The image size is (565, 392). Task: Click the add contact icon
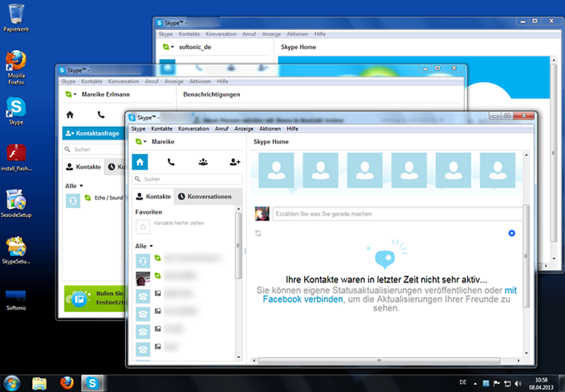[235, 162]
